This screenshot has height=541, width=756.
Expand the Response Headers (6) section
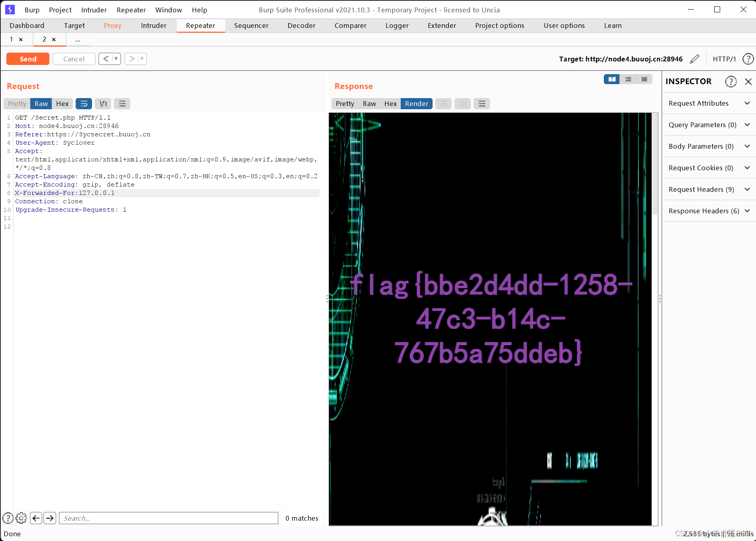(747, 210)
